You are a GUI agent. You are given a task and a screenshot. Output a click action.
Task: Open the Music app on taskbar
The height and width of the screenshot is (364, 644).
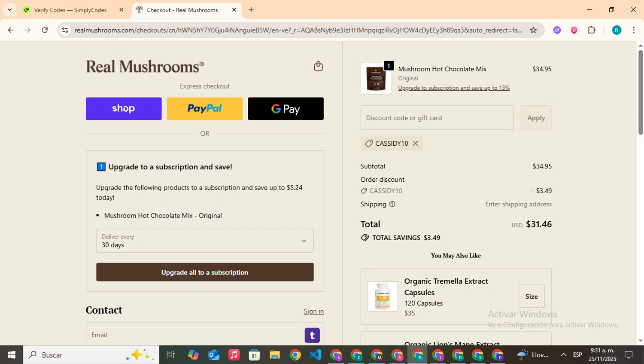(234, 355)
